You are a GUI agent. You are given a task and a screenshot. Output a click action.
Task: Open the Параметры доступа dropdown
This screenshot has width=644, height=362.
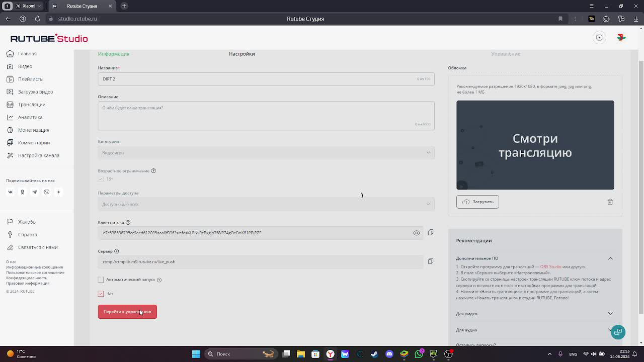[x=266, y=204]
